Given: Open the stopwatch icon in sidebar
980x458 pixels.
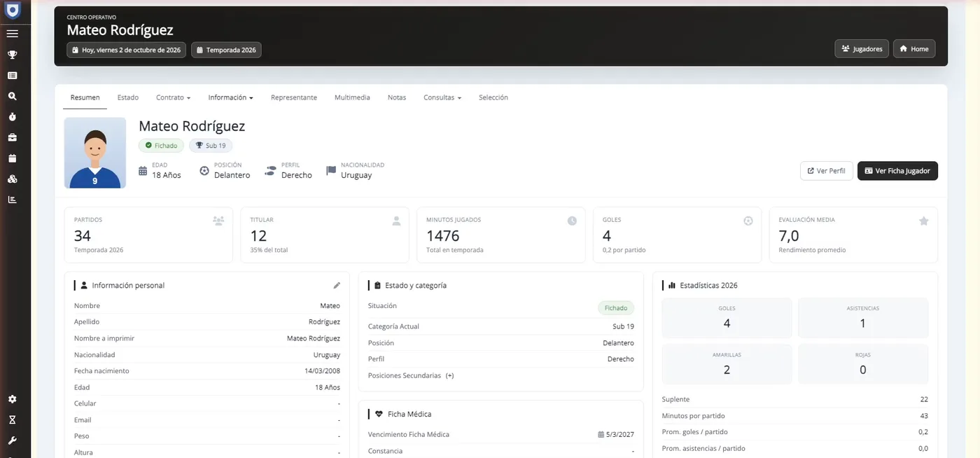Looking at the screenshot, I should 12,117.
